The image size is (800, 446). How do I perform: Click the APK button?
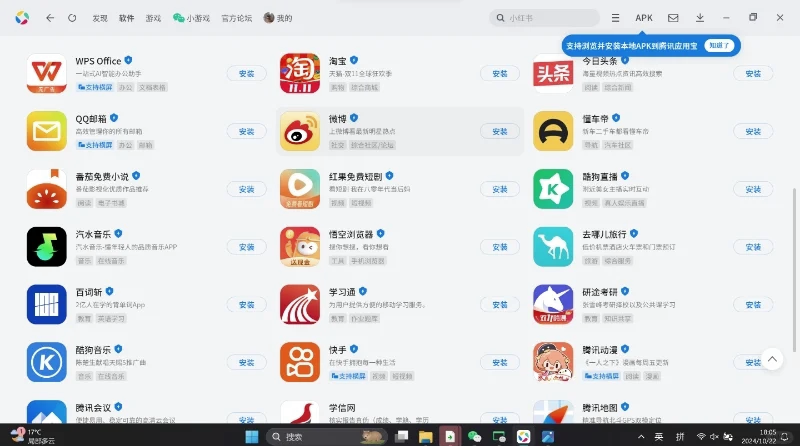(644, 18)
